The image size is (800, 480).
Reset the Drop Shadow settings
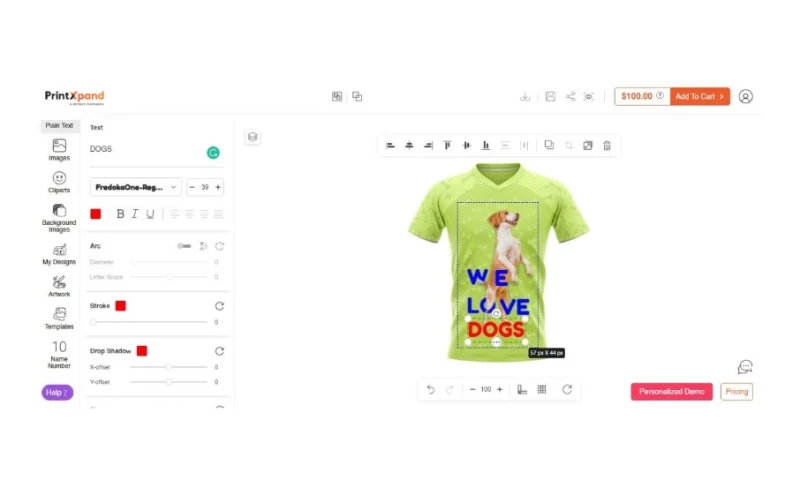pos(219,351)
